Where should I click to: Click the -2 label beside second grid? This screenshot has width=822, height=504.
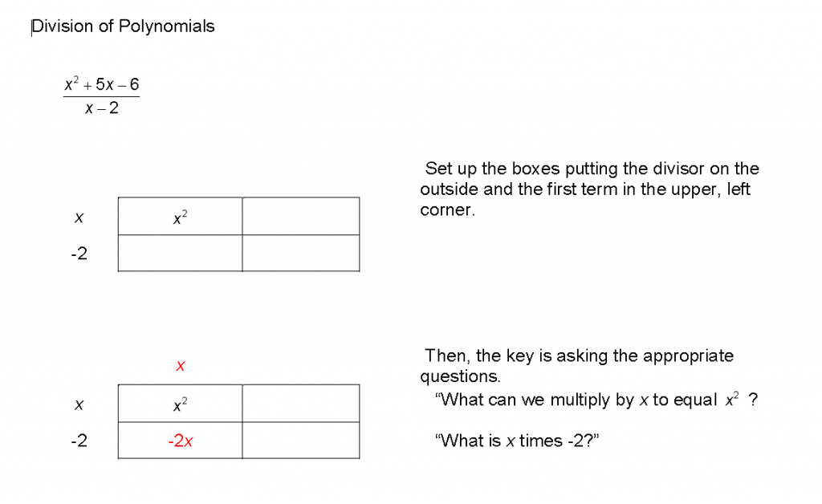coord(79,441)
